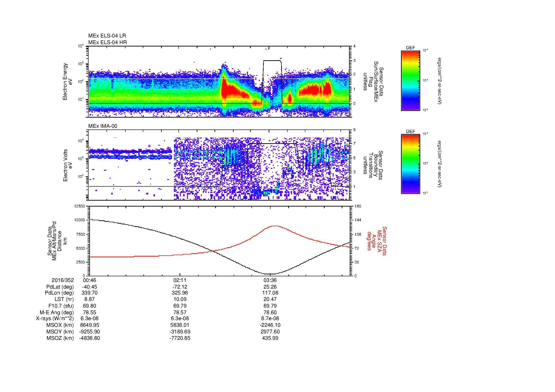Image resolution: width=555 pixels, height=392 pixels.
Task: Click the LST value 10.09
Action: [x=180, y=299]
